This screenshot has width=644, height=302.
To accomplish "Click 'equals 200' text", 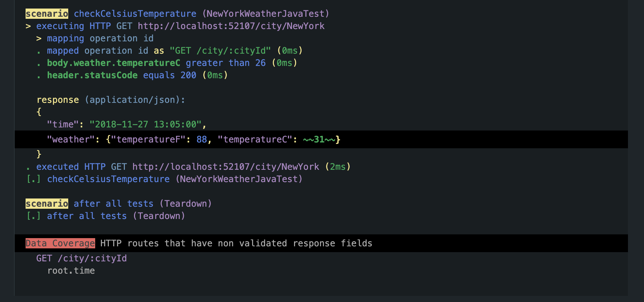I will tap(170, 75).
